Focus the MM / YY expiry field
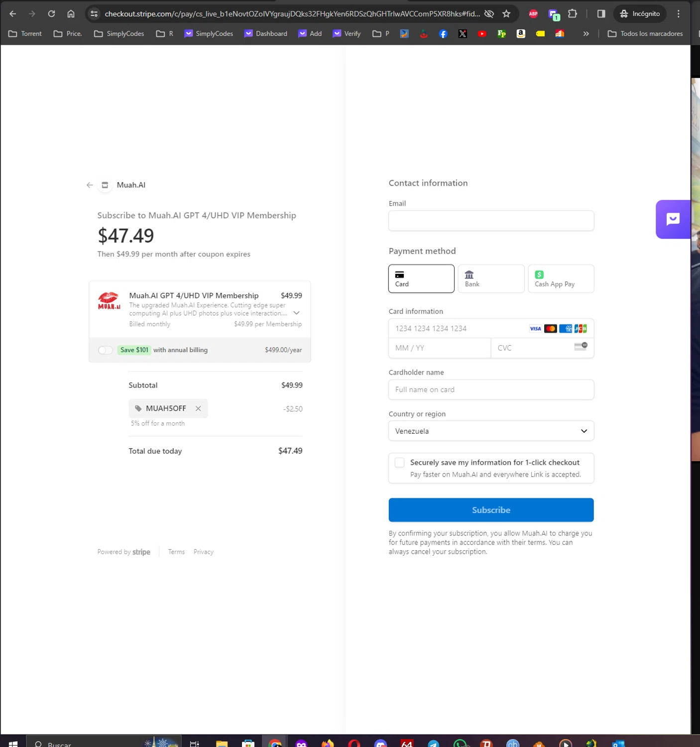 [440, 348]
